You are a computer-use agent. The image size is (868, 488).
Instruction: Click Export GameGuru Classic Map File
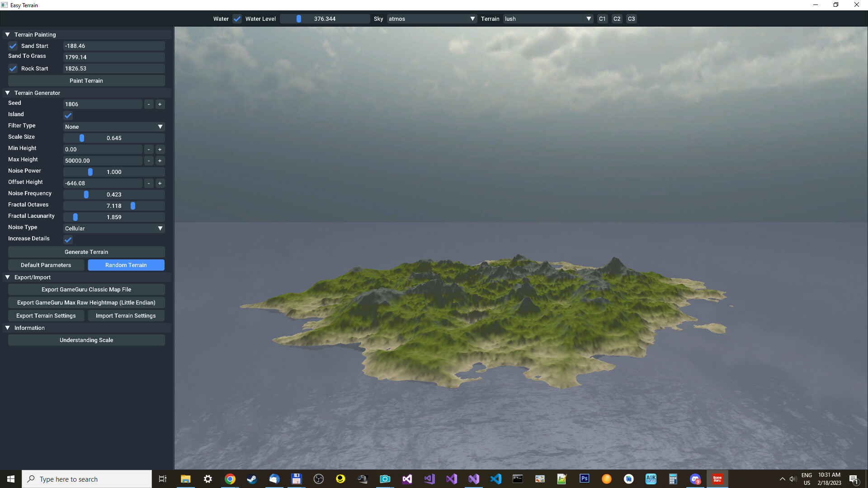click(86, 289)
